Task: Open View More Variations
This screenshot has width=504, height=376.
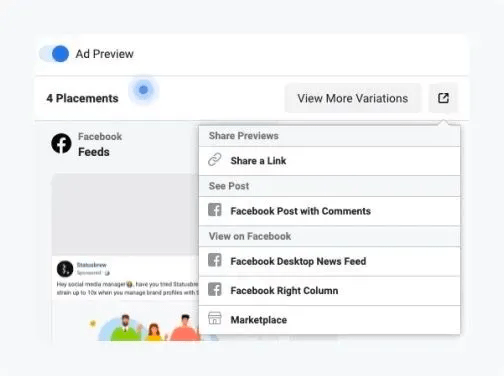Action: 353,98
